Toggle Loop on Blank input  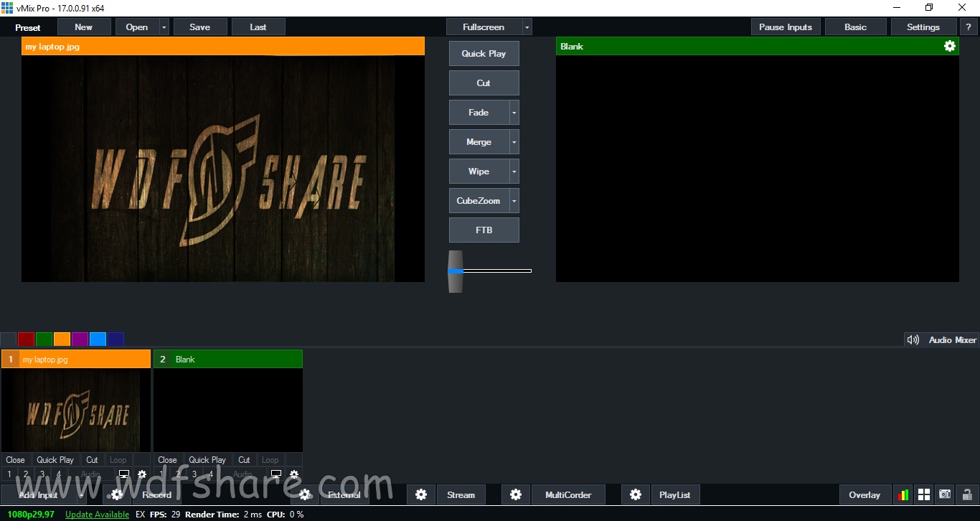270,460
